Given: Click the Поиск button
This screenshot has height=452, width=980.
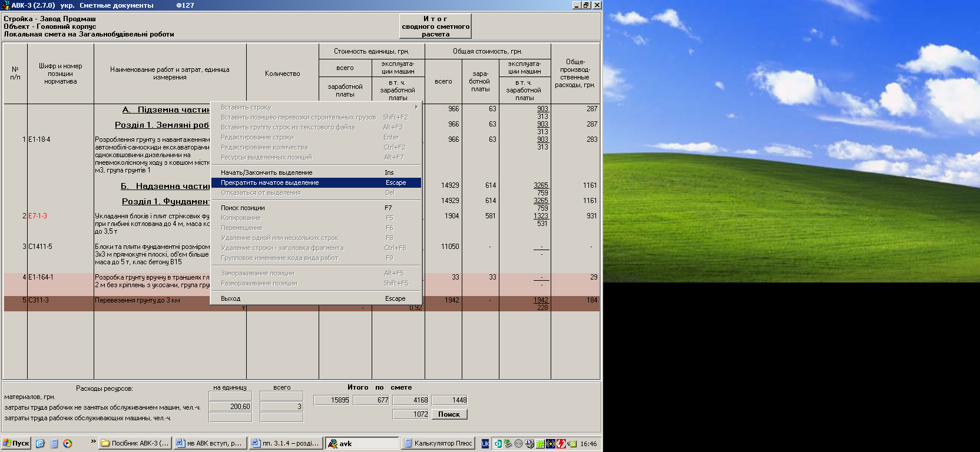Looking at the screenshot, I should point(449,414).
